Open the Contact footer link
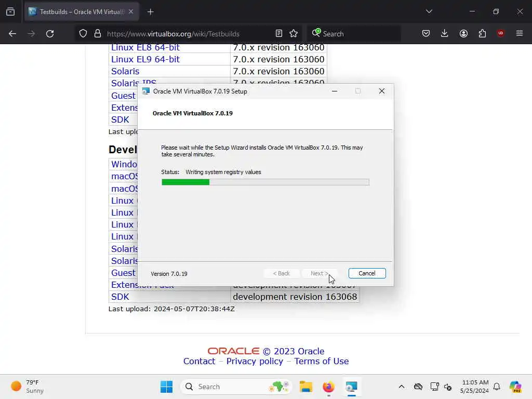 pos(199,362)
